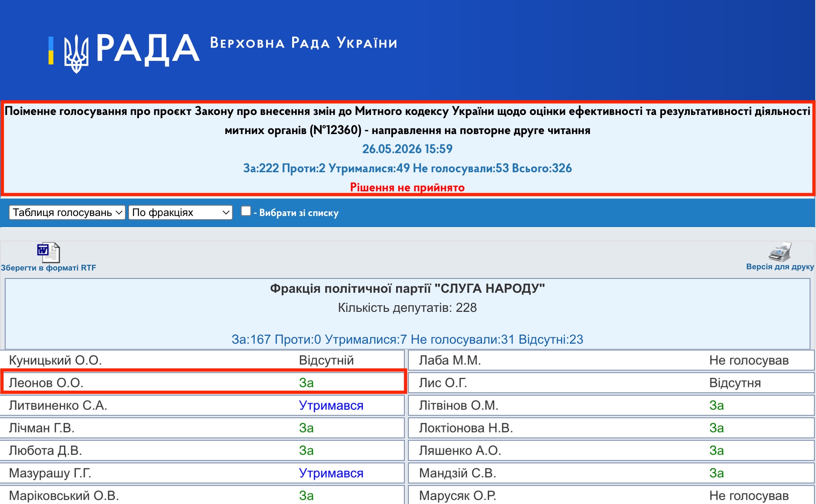Select deputy 'Марусяк О.Р.'
Image resolution: width=816 pixels, height=504 pixels.
(457, 496)
